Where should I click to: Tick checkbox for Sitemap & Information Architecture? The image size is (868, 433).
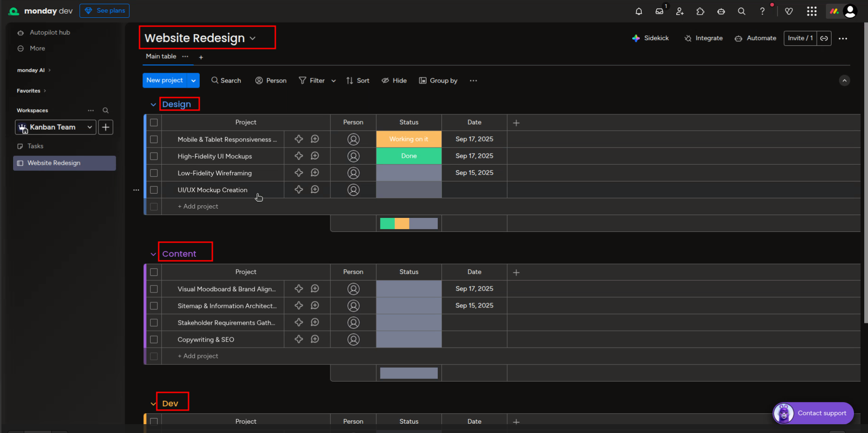pyautogui.click(x=154, y=306)
